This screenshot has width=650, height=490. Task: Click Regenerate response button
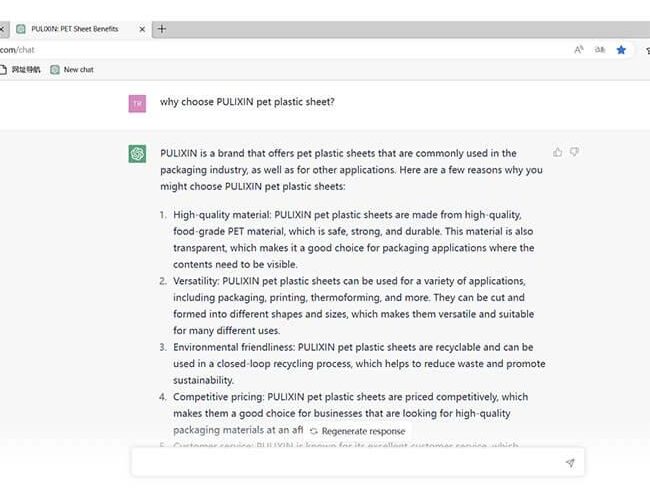(357, 431)
